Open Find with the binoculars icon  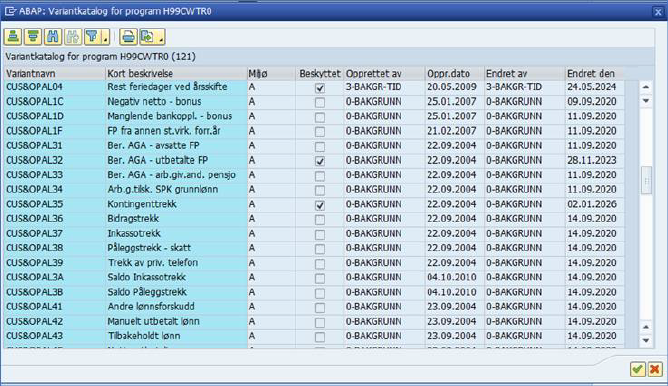(x=53, y=37)
